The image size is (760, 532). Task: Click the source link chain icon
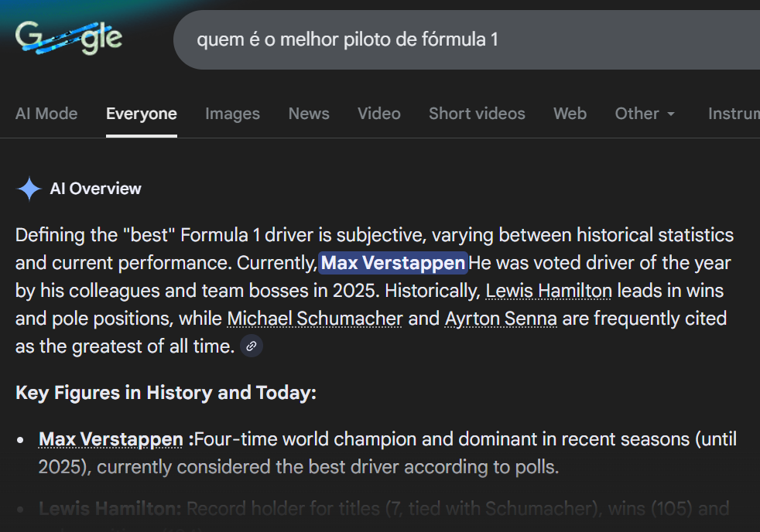pyautogui.click(x=251, y=346)
